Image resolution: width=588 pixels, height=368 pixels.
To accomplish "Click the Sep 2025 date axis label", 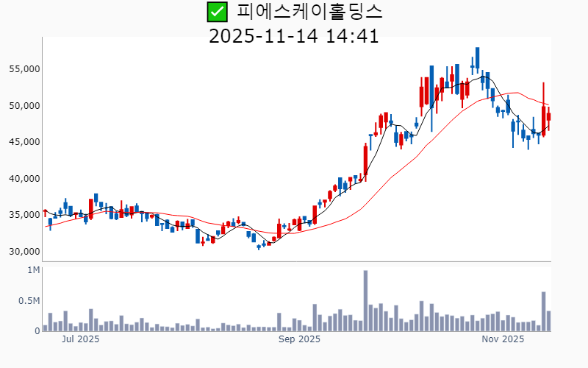I will pyautogui.click(x=299, y=340).
